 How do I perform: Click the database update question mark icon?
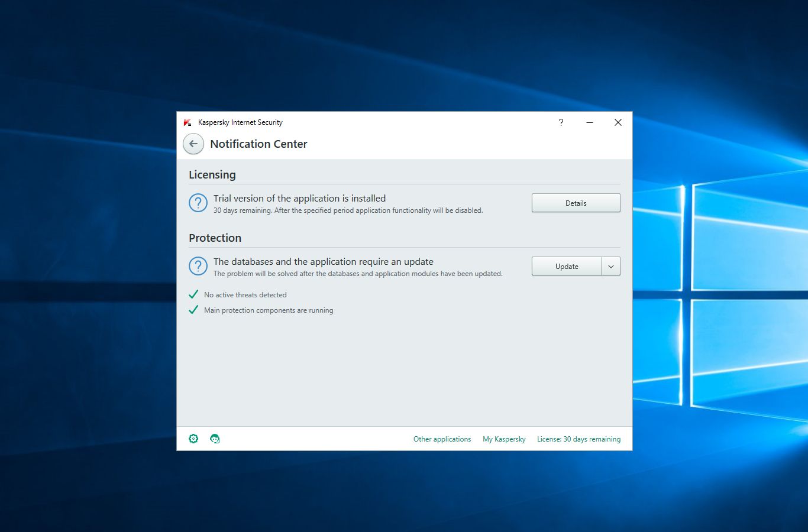(x=198, y=267)
